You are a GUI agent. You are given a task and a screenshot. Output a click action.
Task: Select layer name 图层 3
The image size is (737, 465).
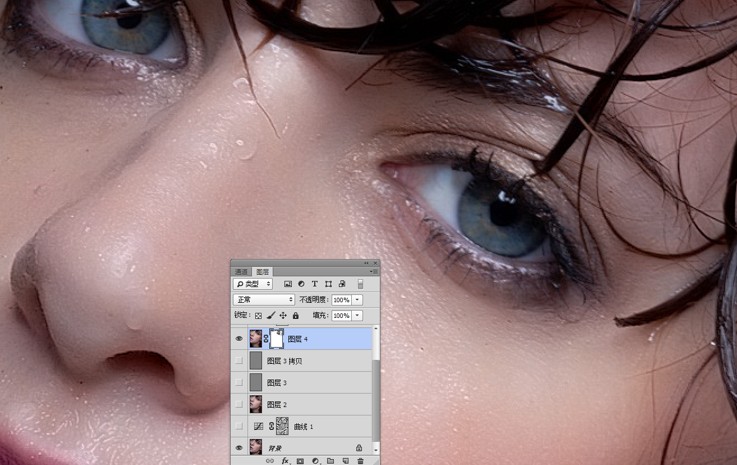[x=276, y=383]
